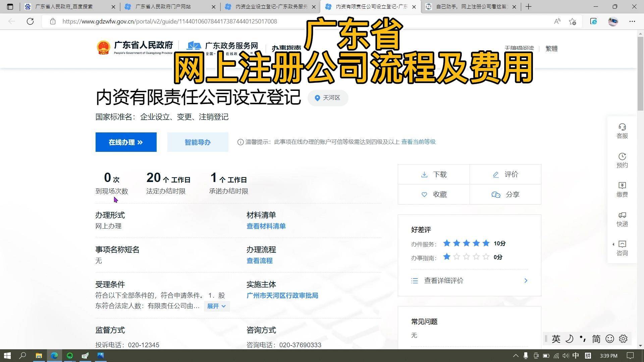This screenshot has width=644, height=362.
Task: Toggle IME 英 language mode
Action: point(556,339)
